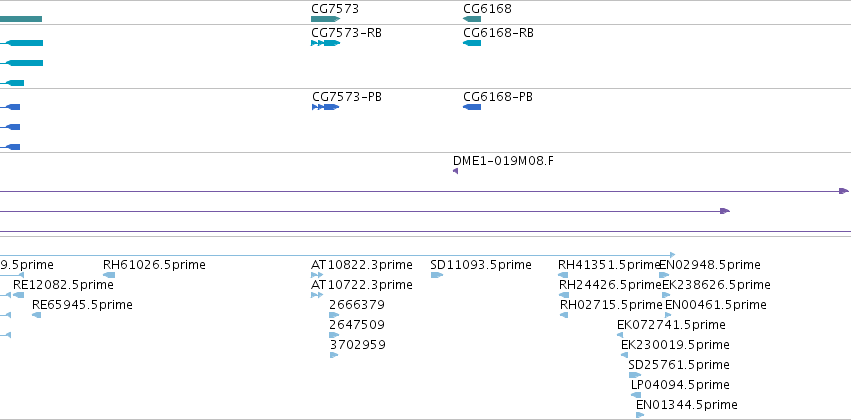The width and height of the screenshot is (851, 420).
Task: Select the EN00461.5prime EST label
Action: [716, 305]
